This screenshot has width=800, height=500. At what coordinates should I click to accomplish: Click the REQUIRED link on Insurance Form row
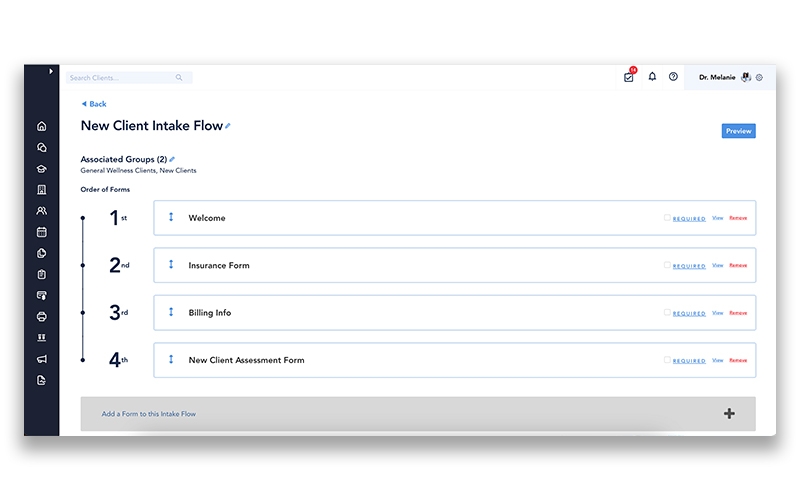click(689, 266)
